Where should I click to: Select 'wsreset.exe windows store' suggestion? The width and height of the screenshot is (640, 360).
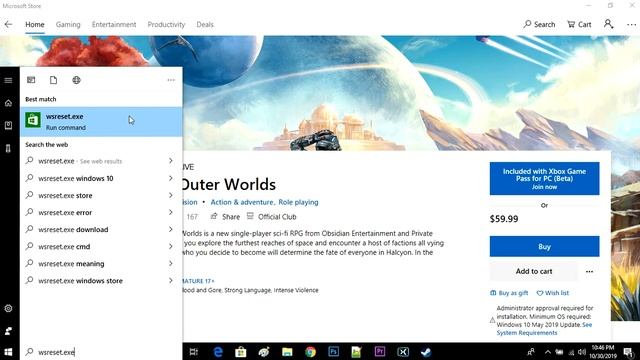pyautogui.click(x=101, y=281)
